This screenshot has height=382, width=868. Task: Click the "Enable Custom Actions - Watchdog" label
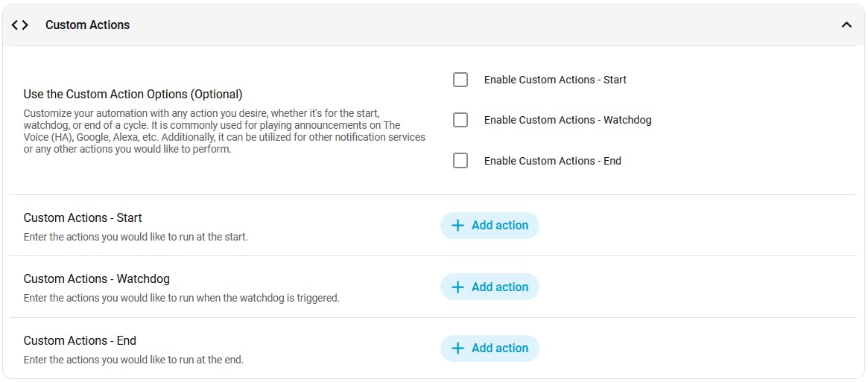(567, 120)
